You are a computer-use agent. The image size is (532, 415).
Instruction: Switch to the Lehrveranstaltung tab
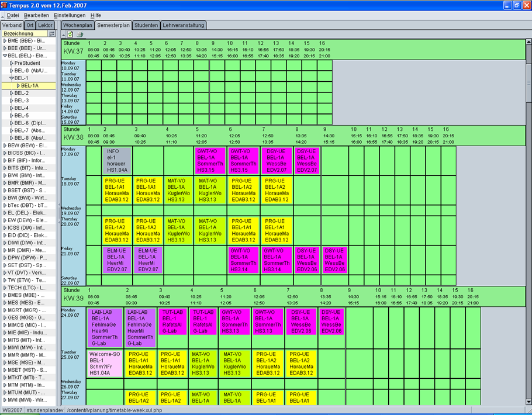pos(184,26)
